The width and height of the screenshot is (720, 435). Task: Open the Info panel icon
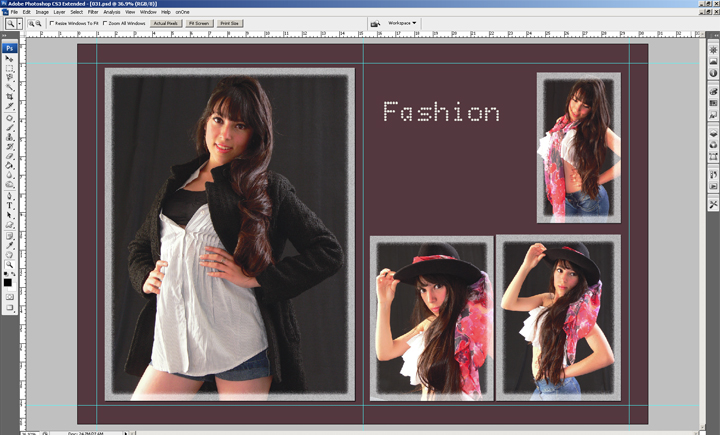point(713,73)
